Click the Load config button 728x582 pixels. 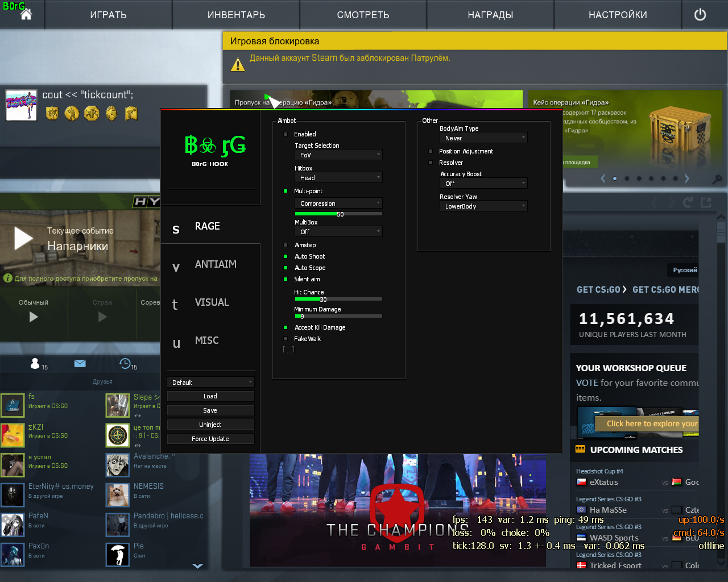click(x=210, y=396)
